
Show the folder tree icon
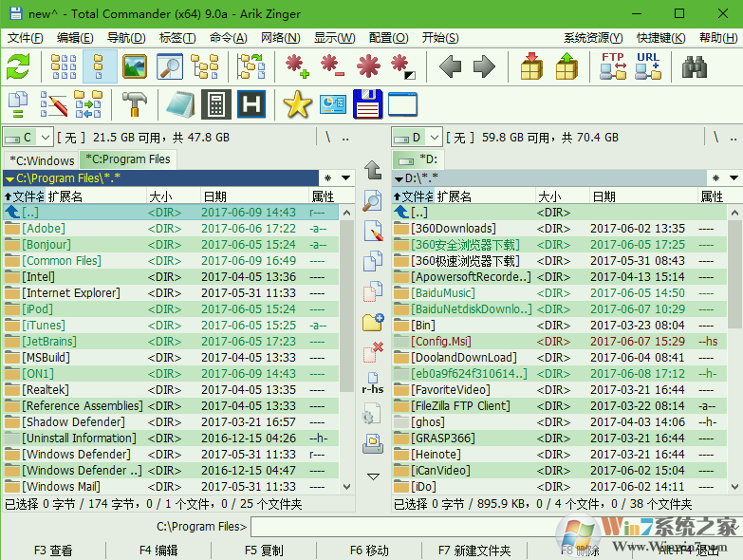point(205,66)
